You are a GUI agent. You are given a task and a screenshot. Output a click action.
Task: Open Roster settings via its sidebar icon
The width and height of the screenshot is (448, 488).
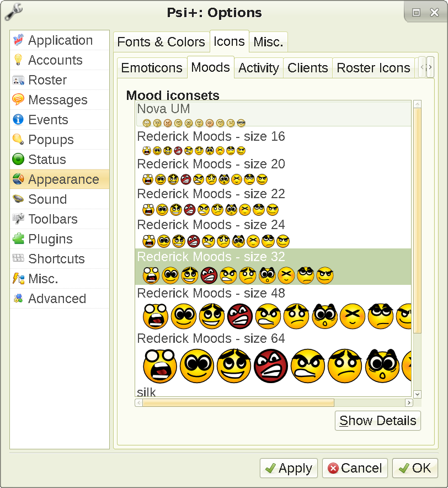click(x=18, y=79)
